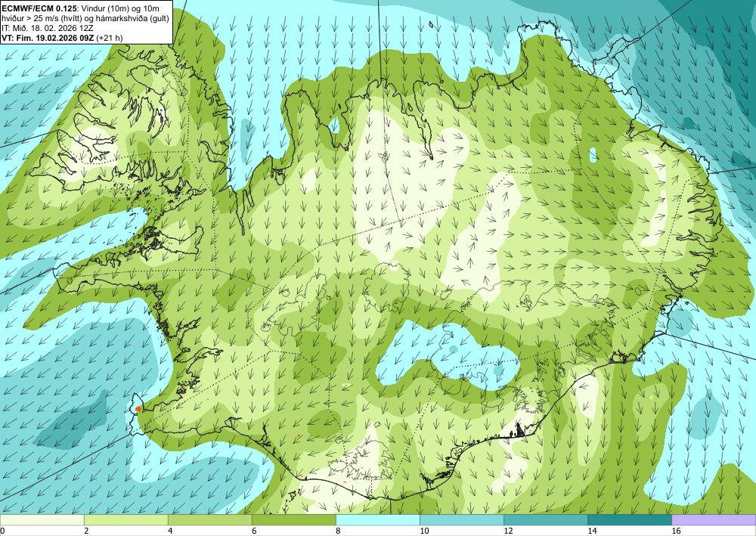
Task: Click the '12' legend scale label
Action: pos(508,531)
